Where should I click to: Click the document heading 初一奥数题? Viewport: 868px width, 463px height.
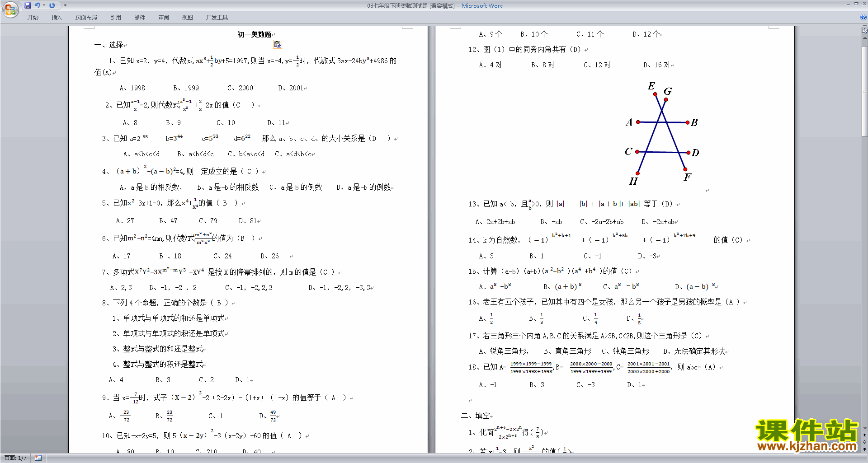(255, 34)
